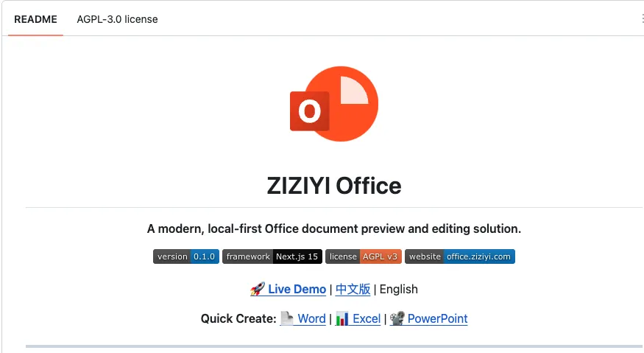The height and width of the screenshot is (353, 644).
Task: Click the projector icon before PowerPoint
Action: click(x=397, y=318)
